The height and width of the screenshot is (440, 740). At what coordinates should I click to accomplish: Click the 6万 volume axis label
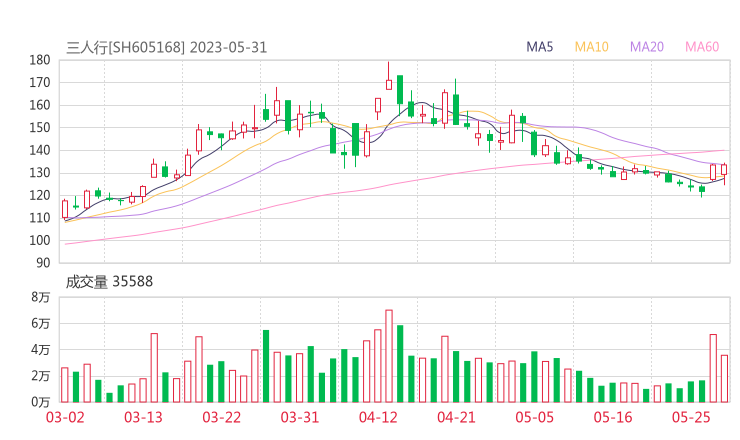tap(41, 323)
